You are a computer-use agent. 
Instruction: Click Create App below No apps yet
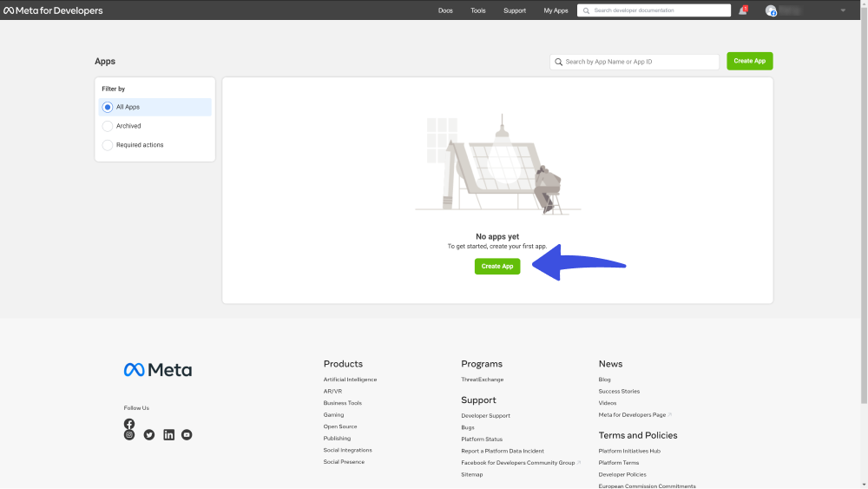(x=497, y=267)
